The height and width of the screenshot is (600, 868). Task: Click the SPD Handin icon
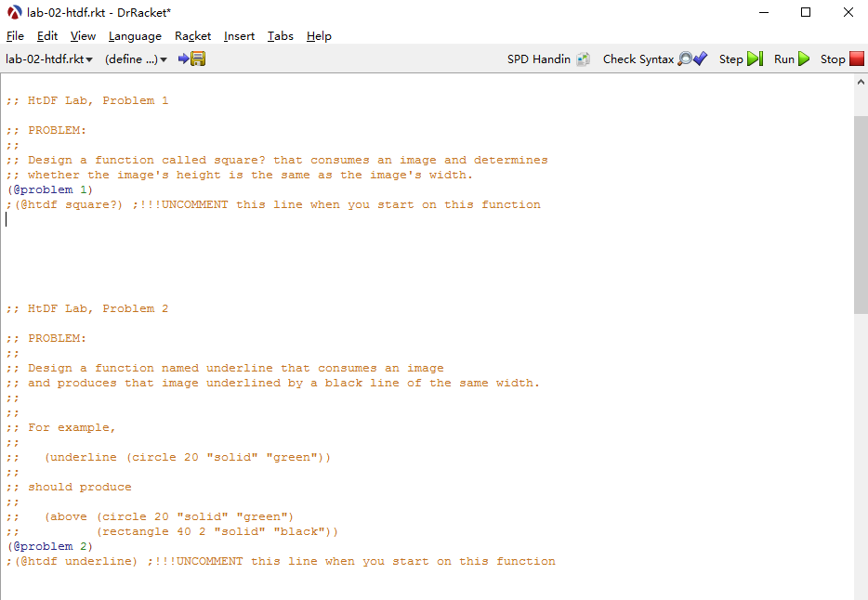pyautogui.click(x=583, y=59)
